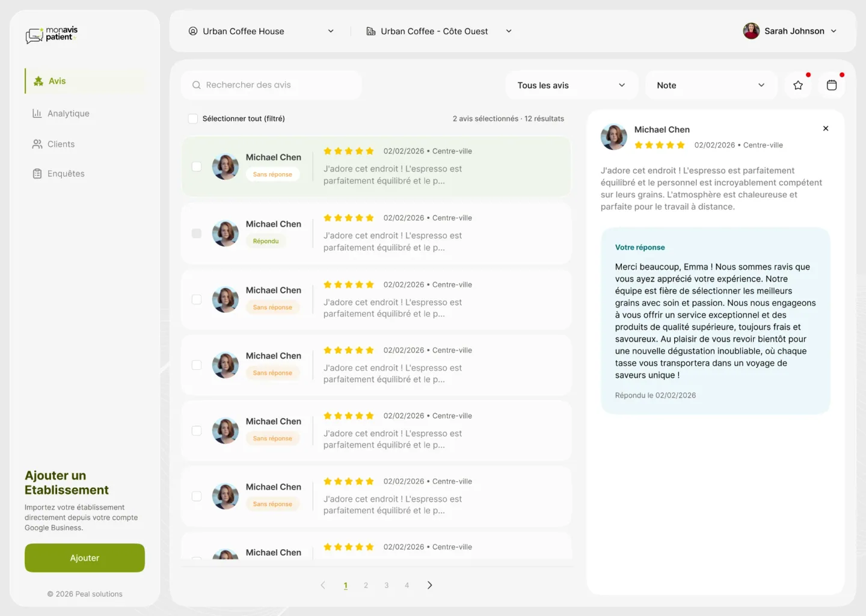Close the Michael Chen review detail panel
Image resolution: width=866 pixels, height=616 pixels.
click(x=826, y=128)
